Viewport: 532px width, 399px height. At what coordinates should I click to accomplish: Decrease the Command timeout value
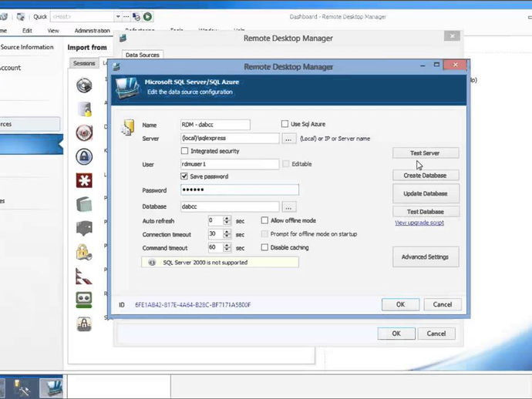227,250
